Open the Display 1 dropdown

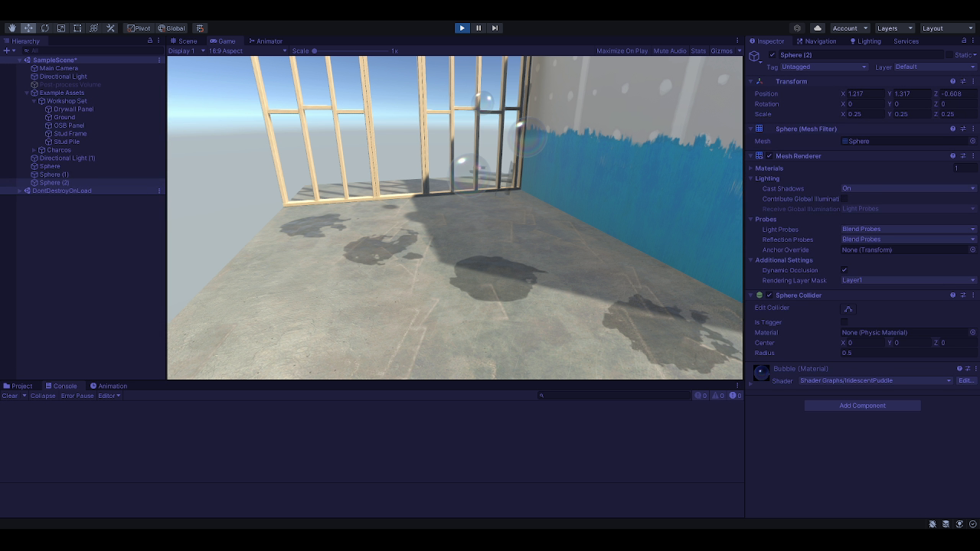pos(187,51)
